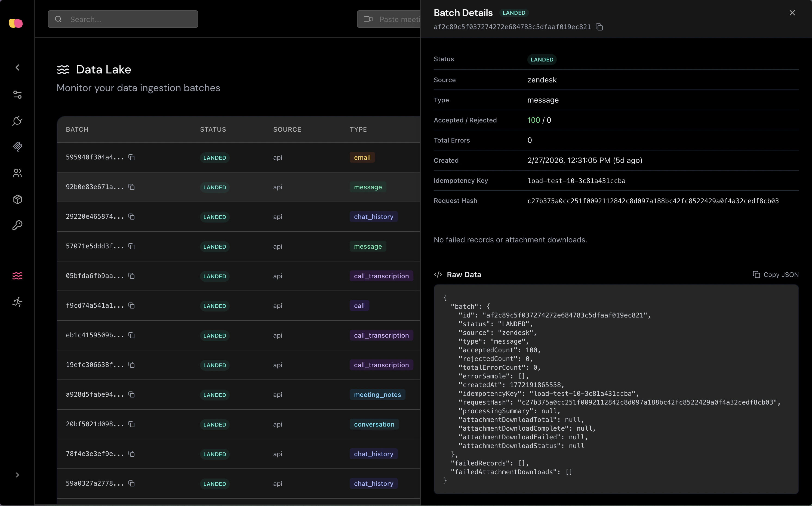812x506 pixels.
Task: Open the settings sliders sidebar icon
Action: [x=17, y=95]
